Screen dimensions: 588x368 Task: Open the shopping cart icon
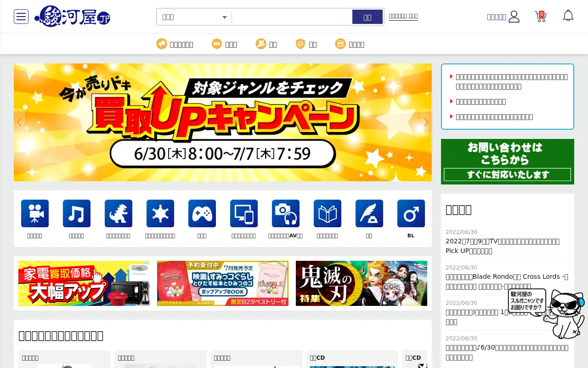(x=541, y=17)
